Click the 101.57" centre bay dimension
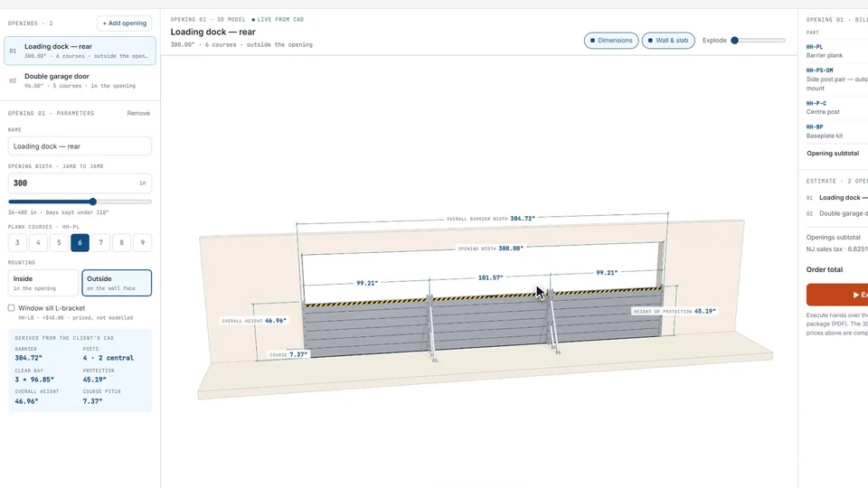Viewport: 868px width, 488px height. (490, 277)
